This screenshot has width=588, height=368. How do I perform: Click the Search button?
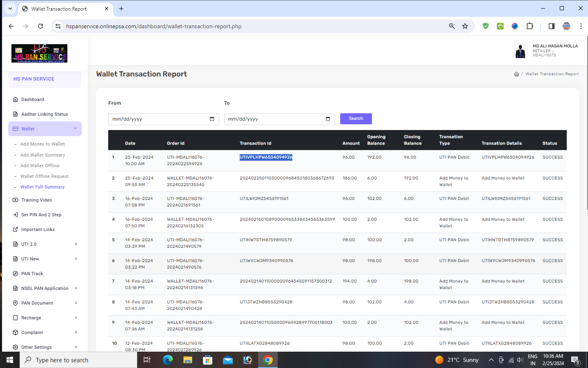[x=356, y=119]
